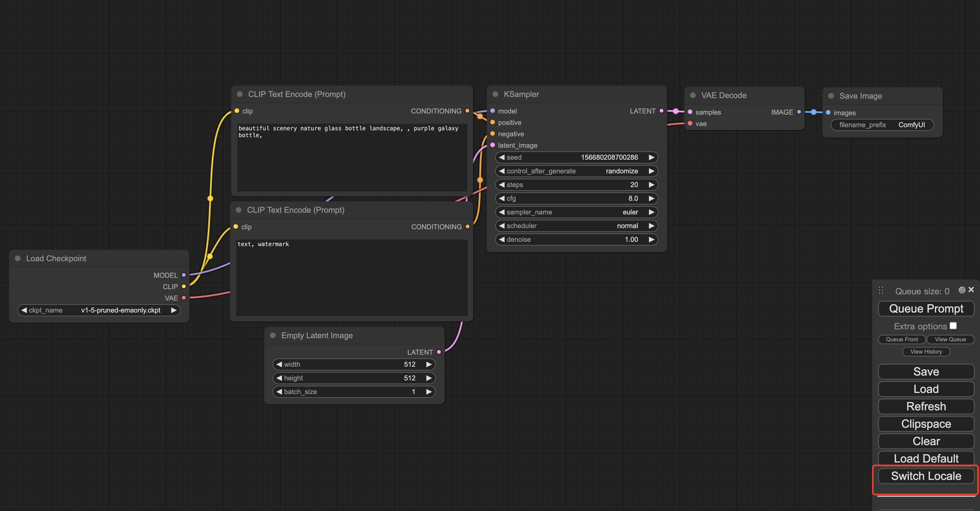Decrease the cfg value arrow
980x511 pixels.
(x=502, y=198)
